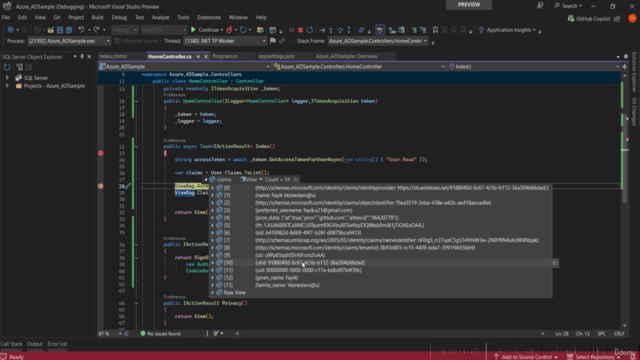Open the Output panel tab
The width and height of the screenshot is (640, 360).
[35, 344]
